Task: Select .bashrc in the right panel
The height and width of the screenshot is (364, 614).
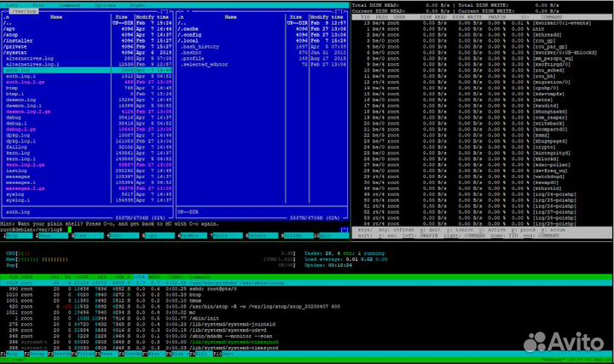Action: [190, 52]
